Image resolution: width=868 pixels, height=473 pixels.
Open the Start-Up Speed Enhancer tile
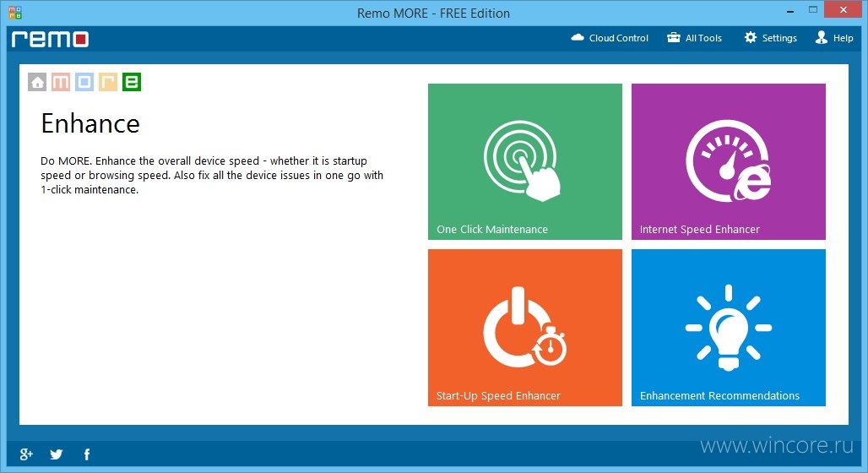(525, 328)
